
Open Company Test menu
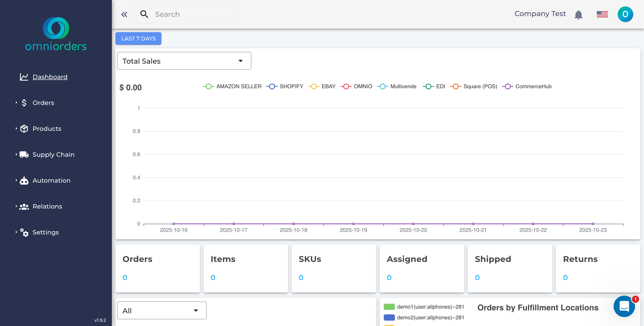(540, 14)
